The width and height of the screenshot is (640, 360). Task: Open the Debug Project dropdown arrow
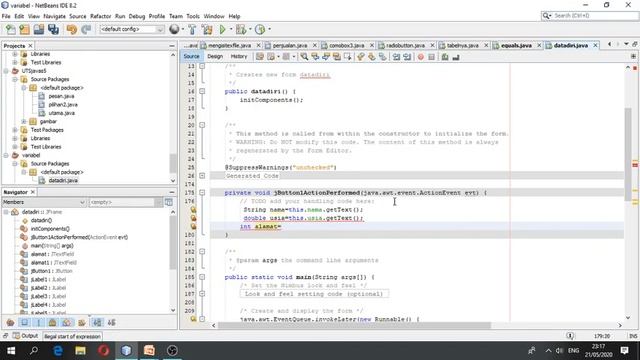coord(250,29)
